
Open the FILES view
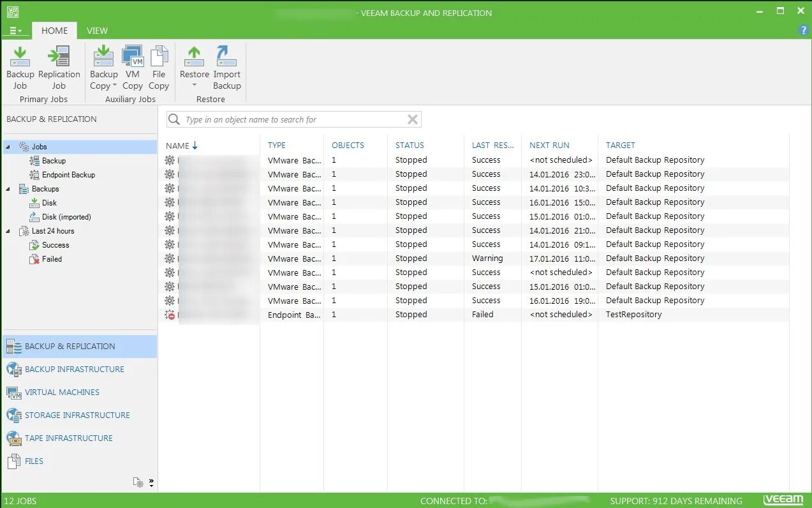(34, 461)
